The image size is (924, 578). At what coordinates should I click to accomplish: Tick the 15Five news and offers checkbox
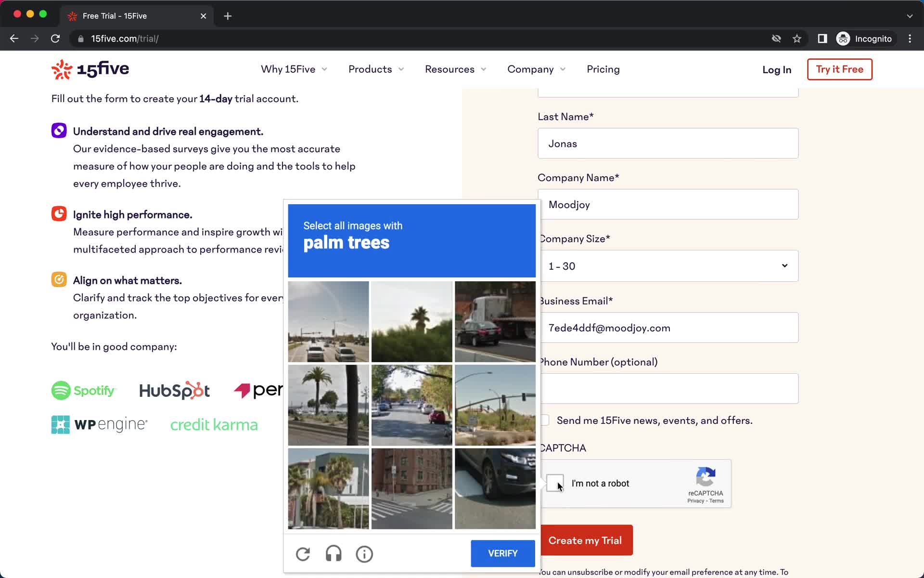coord(545,420)
